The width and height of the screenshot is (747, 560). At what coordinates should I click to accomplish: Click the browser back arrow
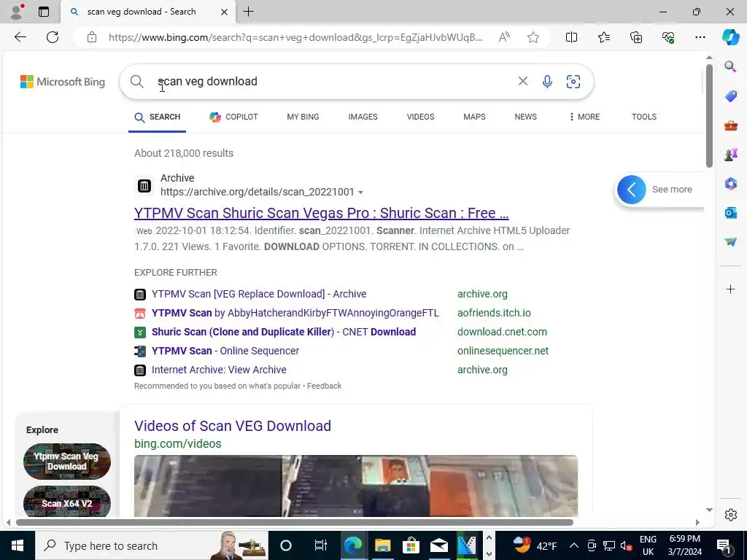[20, 37]
